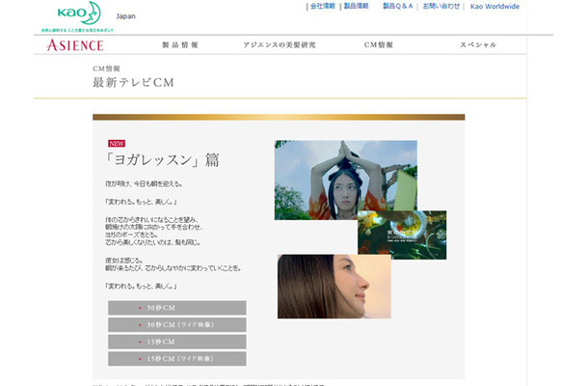The height and width of the screenshot is (386, 588).
Task: Click the flower bowl ingredients thumbnail
Action: pos(402,235)
